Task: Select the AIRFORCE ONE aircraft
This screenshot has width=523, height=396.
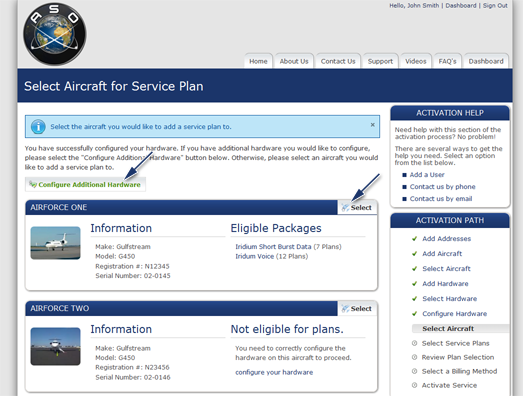Action: tap(357, 208)
